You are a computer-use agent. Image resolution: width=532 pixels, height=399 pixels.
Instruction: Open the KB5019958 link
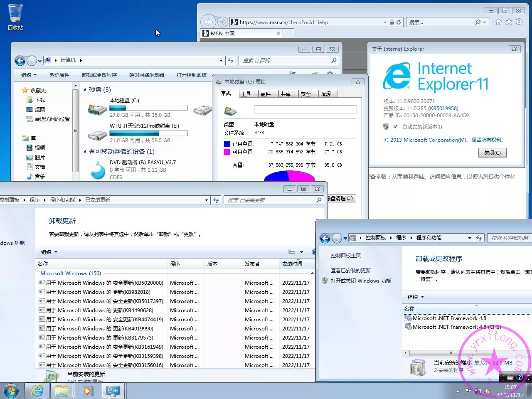pos(443,108)
